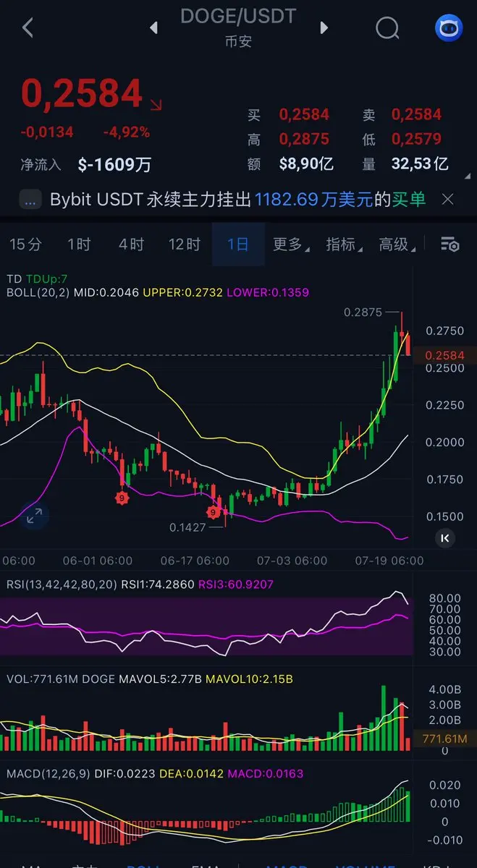Select the 12时 timeframe
The width and height of the screenshot is (477, 868).
[184, 244]
